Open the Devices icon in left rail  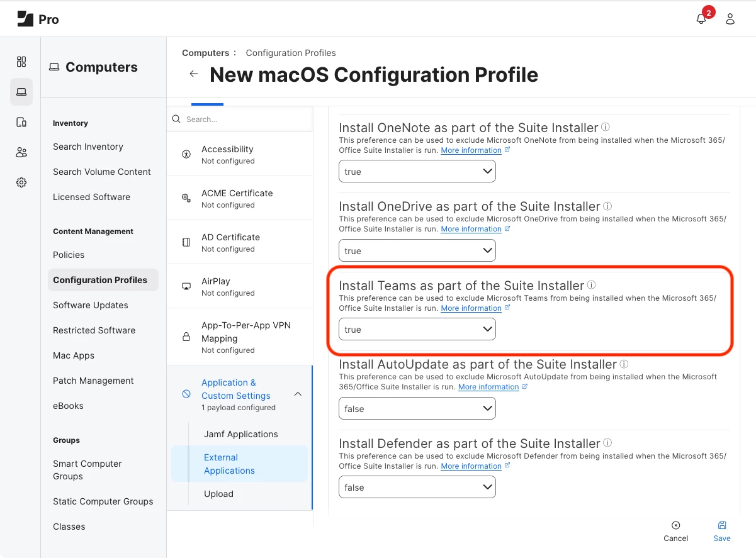(x=21, y=122)
